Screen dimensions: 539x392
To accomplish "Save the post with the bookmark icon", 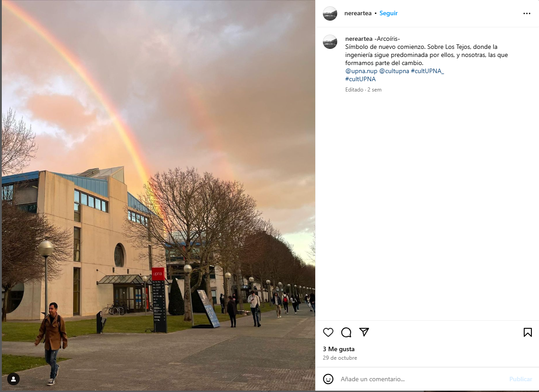I will click(528, 332).
